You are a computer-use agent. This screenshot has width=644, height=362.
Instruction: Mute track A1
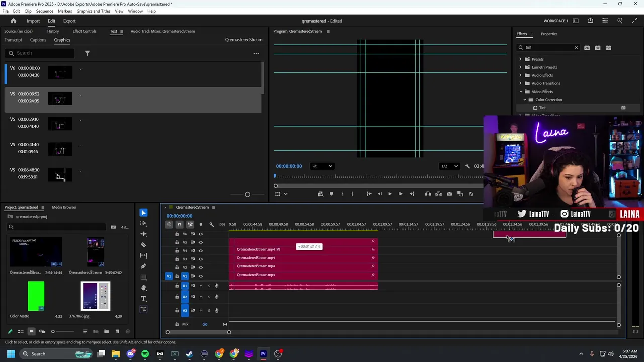point(201,286)
